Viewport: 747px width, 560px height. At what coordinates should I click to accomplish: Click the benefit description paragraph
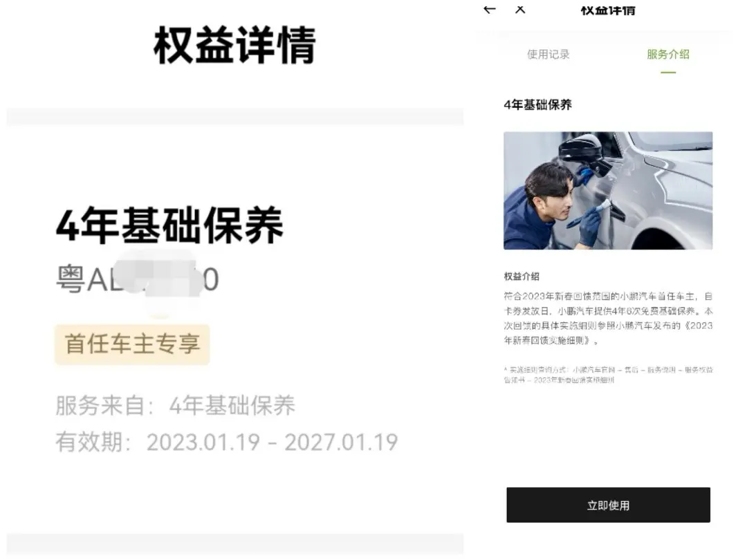609,318
